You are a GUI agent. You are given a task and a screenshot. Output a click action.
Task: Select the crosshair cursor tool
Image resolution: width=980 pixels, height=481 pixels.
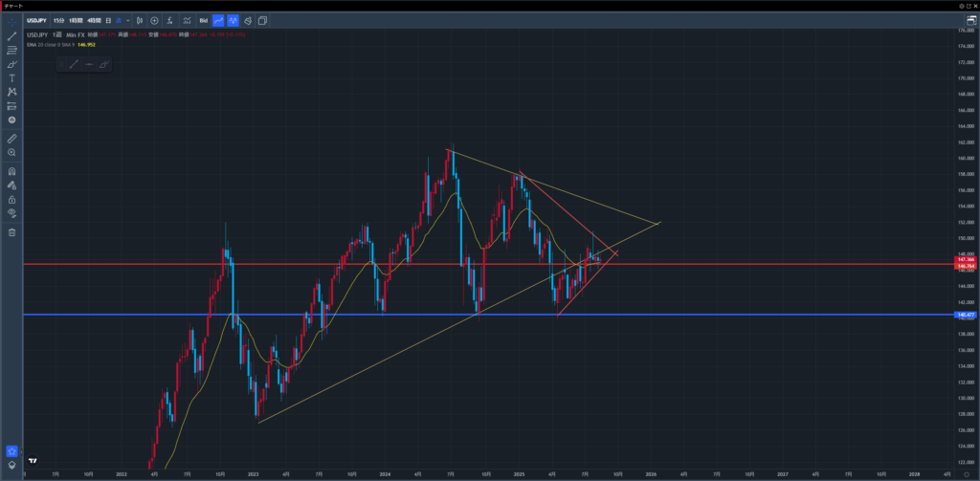point(11,22)
